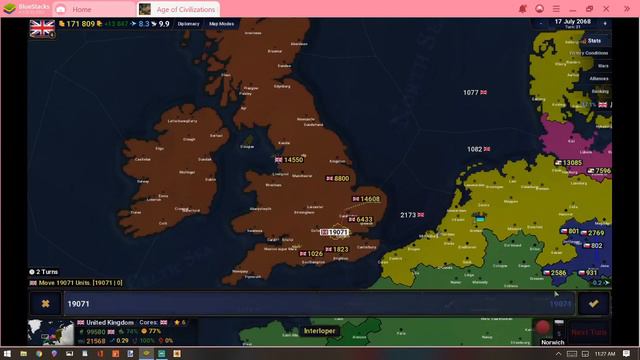The width and height of the screenshot is (640, 360).
Task: Click the Move 19071 Units status text
Action: 76,282
